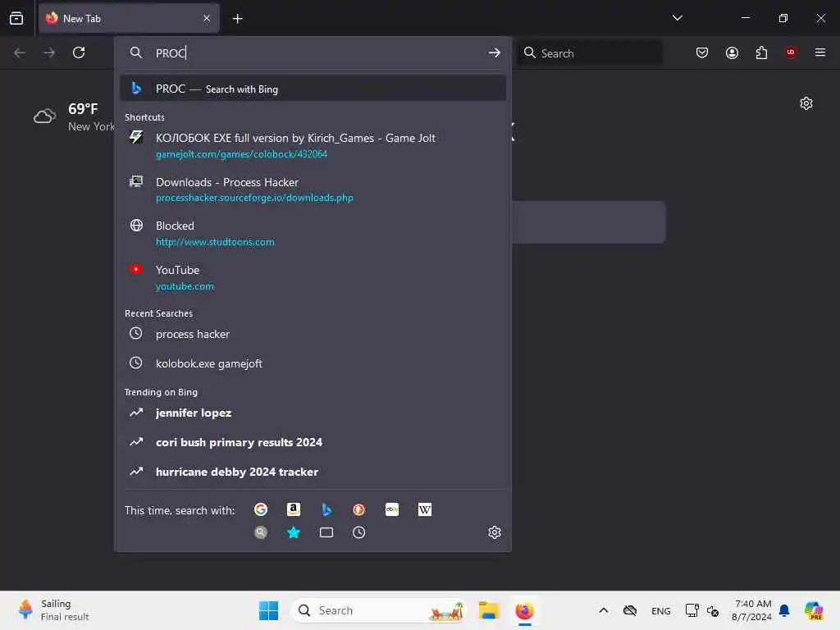
Task: Open uBlock Origin extension popup
Action: coord(791,52)
